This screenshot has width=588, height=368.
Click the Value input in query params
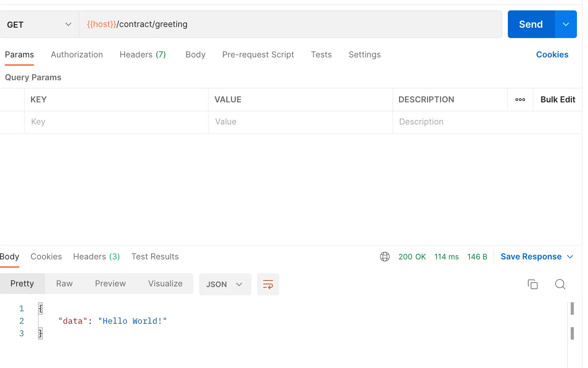pos(301,122)
